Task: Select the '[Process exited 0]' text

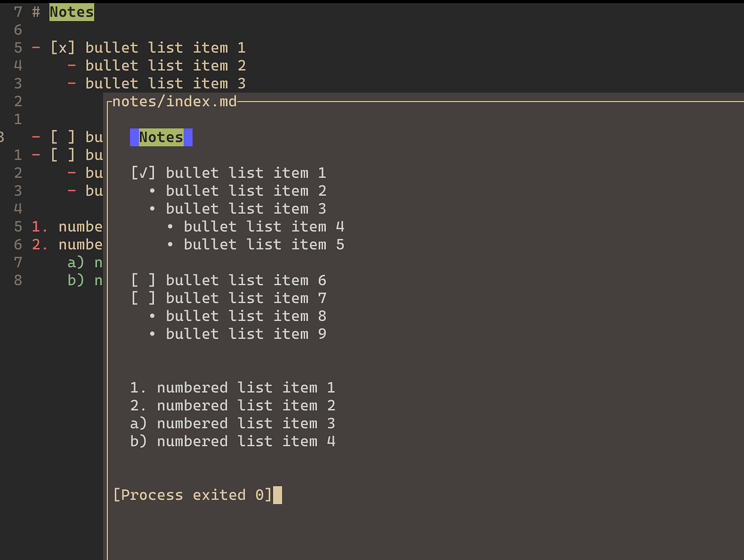Action: [192, 495]
